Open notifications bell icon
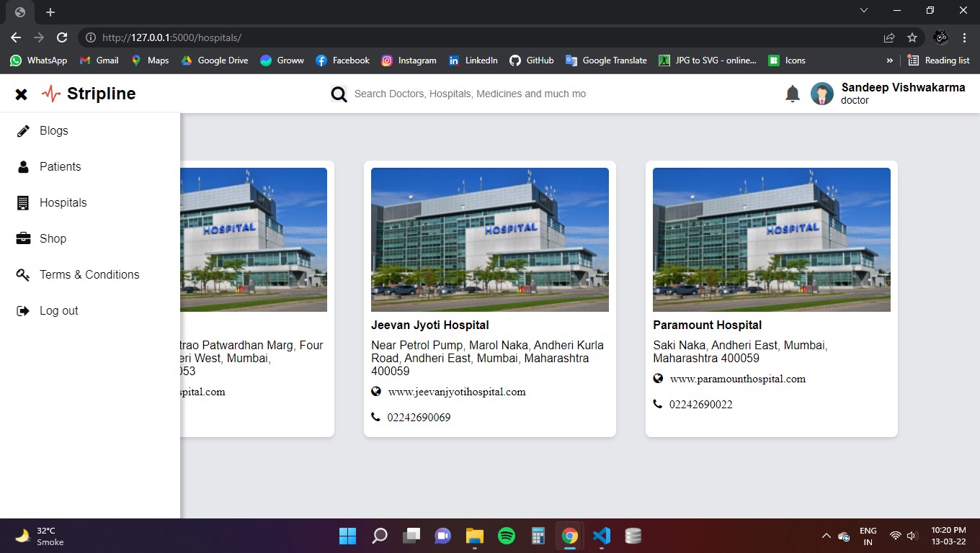 tap(793, 94)
